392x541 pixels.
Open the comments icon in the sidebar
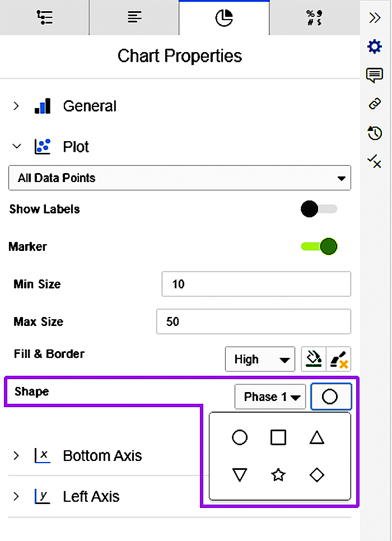click(x=375, y=75)
